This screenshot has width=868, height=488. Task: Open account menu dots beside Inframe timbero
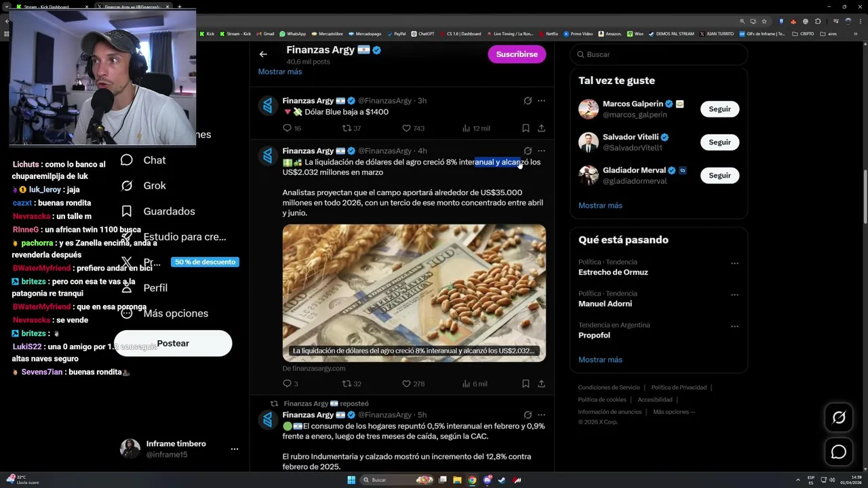(234, 449)
